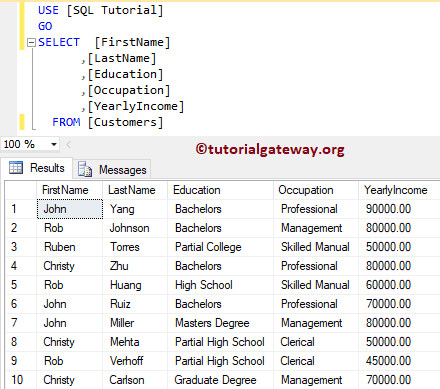
Task: Click the Verhoff last name cell
Action: [135, 361]
